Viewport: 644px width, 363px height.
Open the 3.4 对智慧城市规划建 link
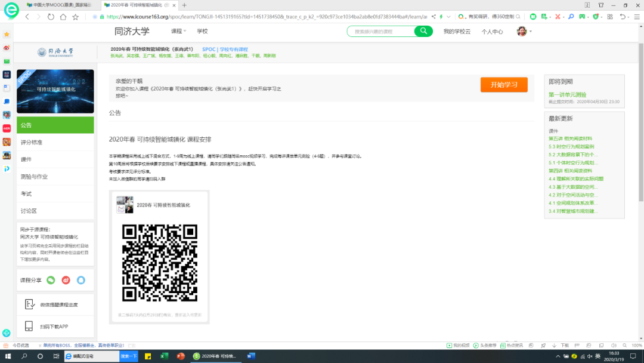[573, 211]
